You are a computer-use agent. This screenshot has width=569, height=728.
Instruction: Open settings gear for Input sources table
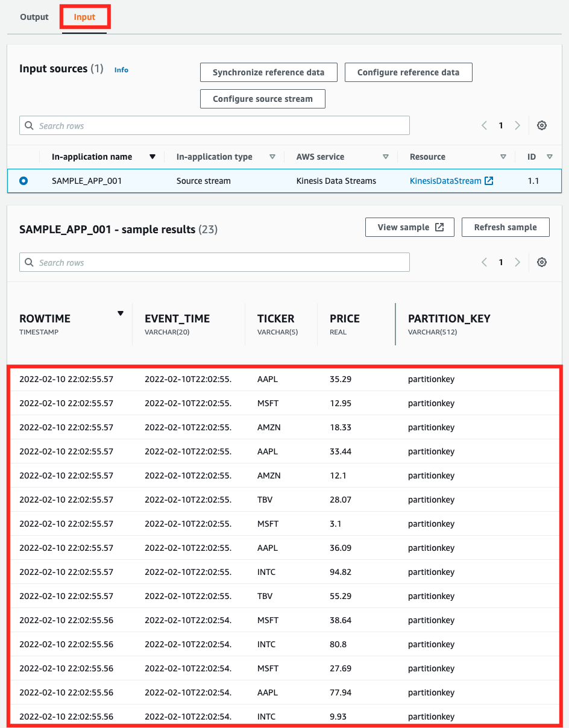tap(541, 125)
